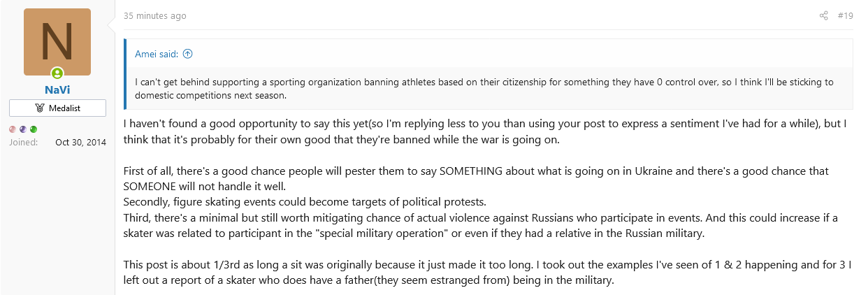Screen dimensions: 868x295
Task: Click the #19 post number link
Action: point(845,15)
